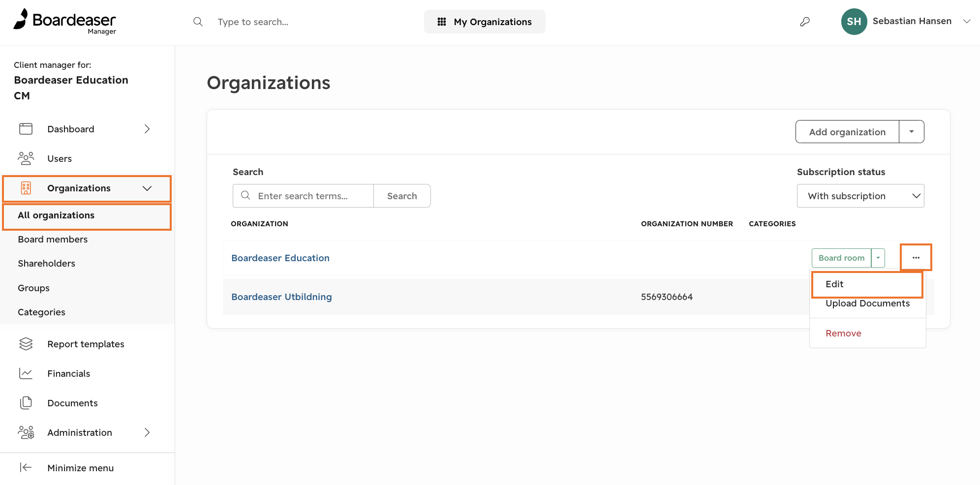Click the magnifier icon in organization search field

(245, 196)
